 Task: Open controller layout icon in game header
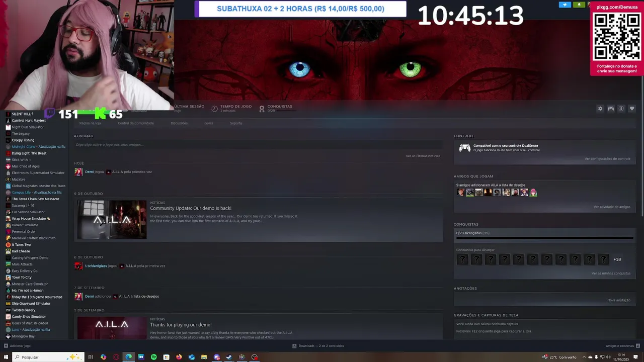[x=611, y=109]
